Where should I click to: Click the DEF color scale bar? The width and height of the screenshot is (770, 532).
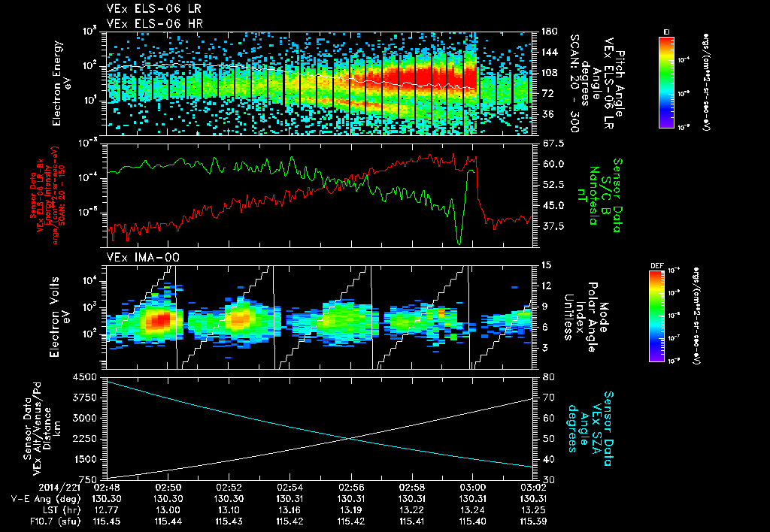click(x=657, y=316)
